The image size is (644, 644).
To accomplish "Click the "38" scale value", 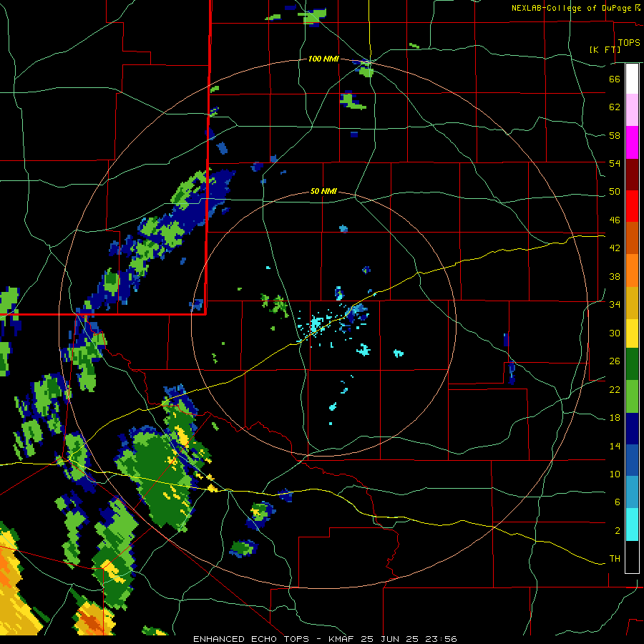I will pyautogui.click(x=615, y=276).
